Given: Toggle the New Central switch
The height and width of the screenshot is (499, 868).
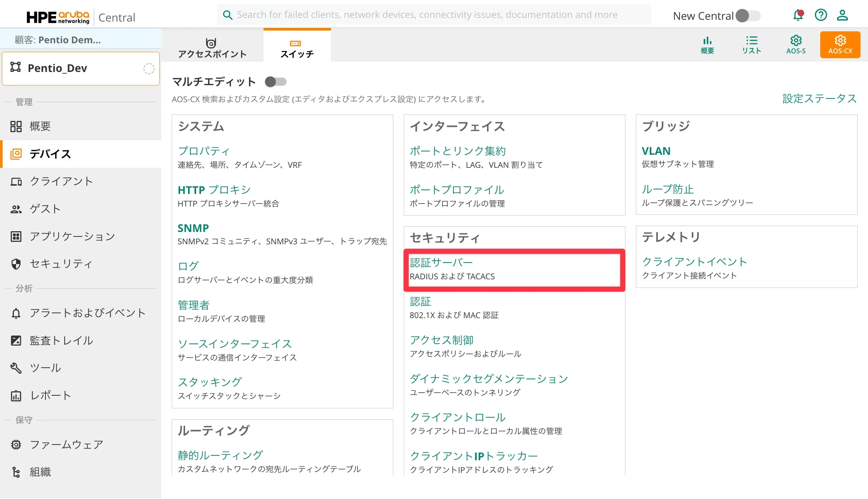Looking at the screenshot, I should [748, 16].
